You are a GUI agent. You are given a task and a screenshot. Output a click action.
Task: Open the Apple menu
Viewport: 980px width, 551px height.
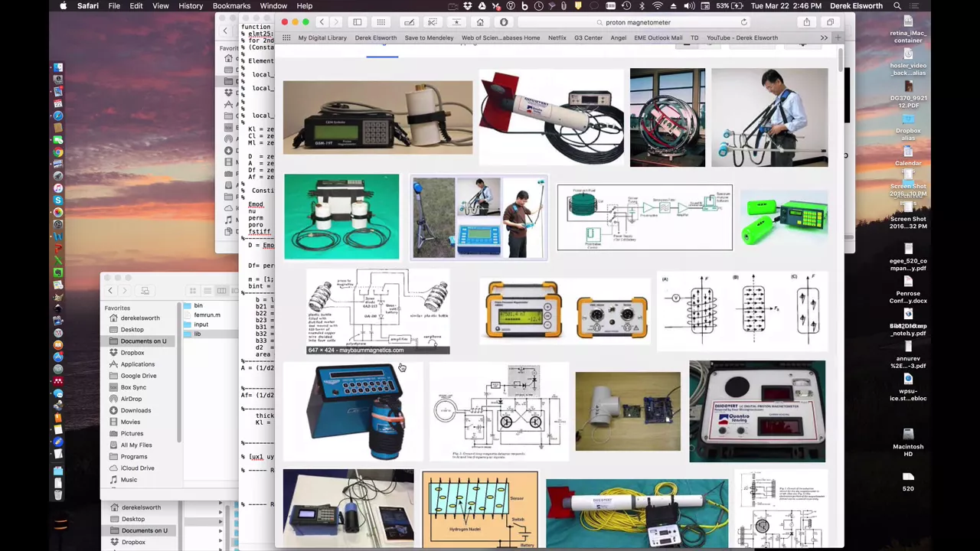click(x=63, y=6)
